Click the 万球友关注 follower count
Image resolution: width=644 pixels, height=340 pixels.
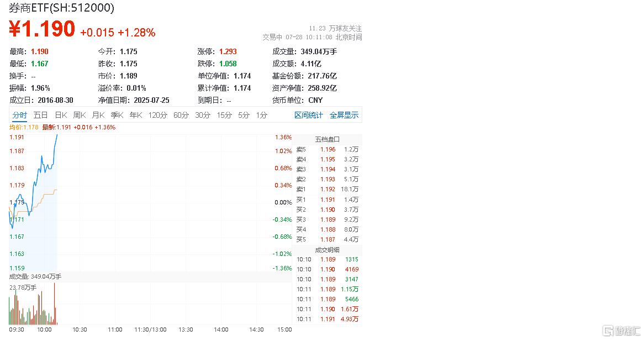[335, 28]
